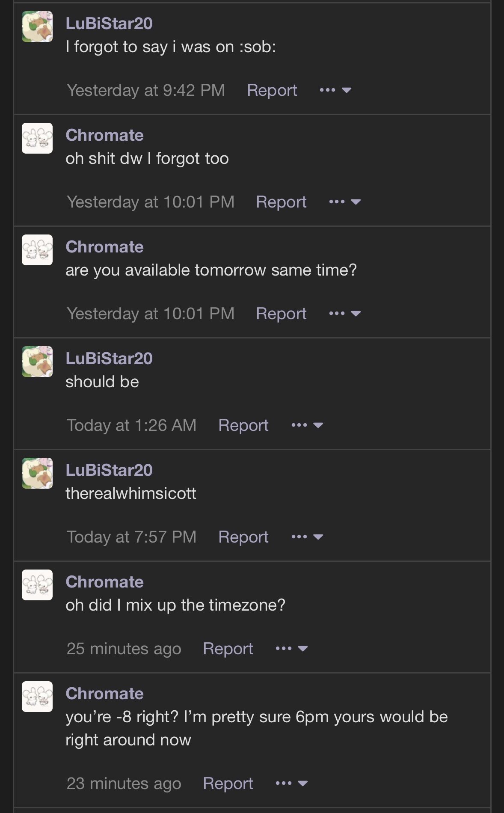
Task: Click the 'Today at 1:26 AM' timestamp
Action: pyautogui.click(x=131, y=425)
